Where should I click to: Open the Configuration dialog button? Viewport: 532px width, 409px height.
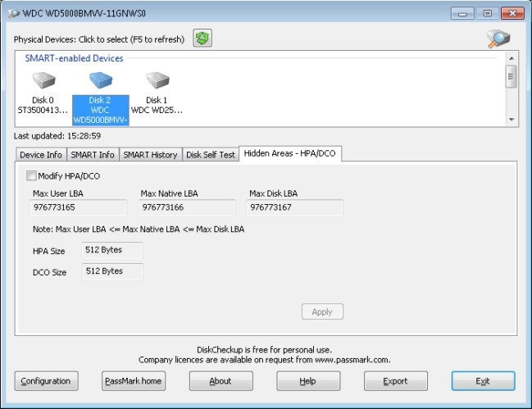(46, 381)
